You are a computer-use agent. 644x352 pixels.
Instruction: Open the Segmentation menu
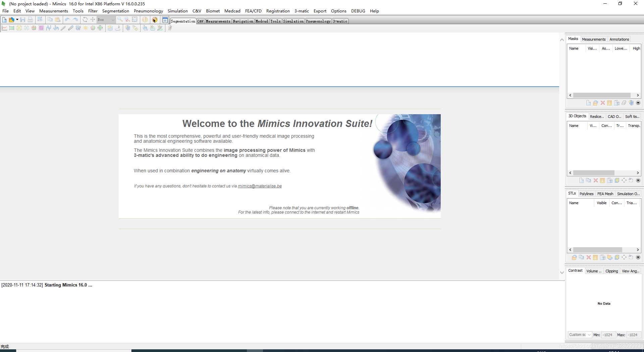(115, 11)
